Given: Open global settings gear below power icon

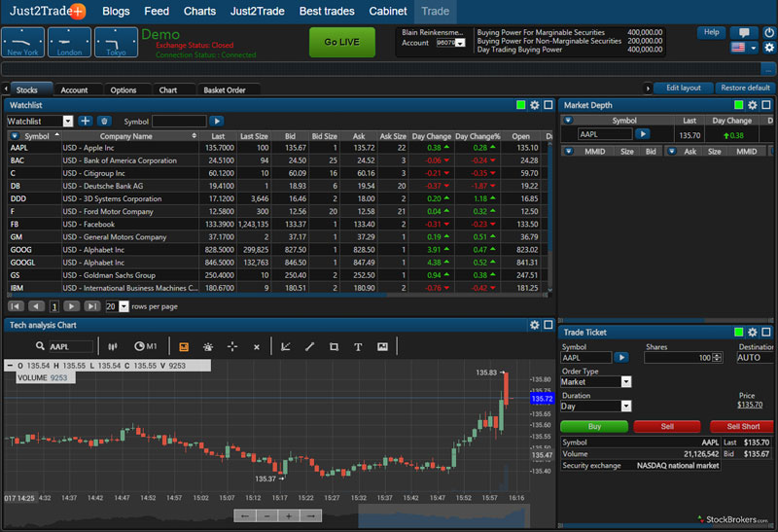Looking at the screenshot, I should pyautogui.click(x=769, y=48).
